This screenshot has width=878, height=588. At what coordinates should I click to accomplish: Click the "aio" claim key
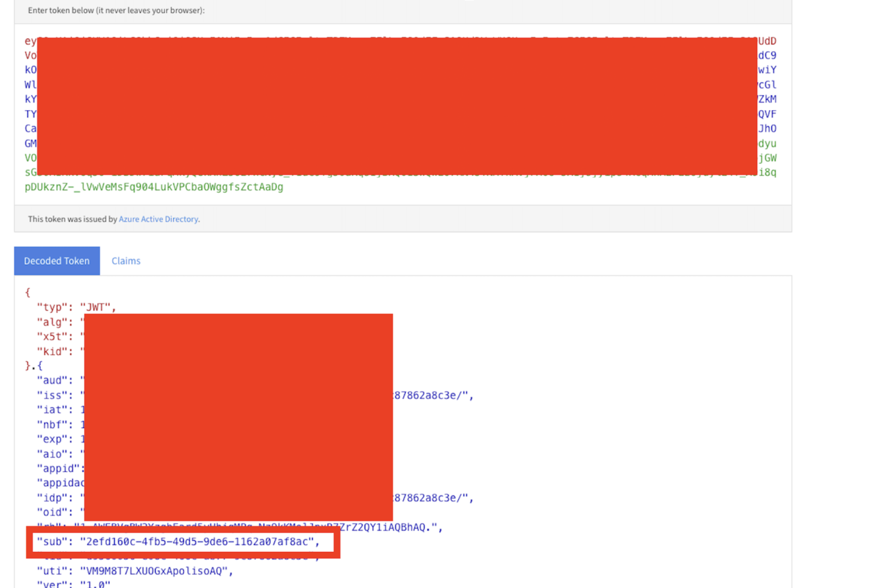click(x=52, y=454)
